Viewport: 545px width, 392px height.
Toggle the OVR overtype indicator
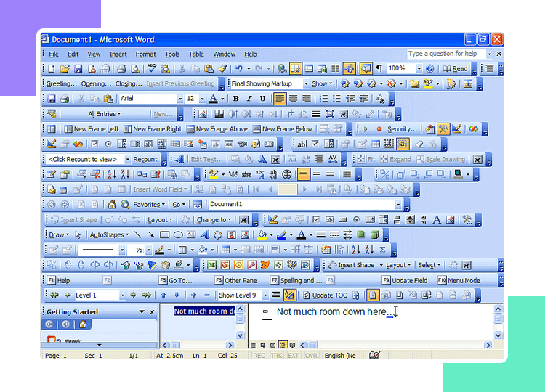311,356
